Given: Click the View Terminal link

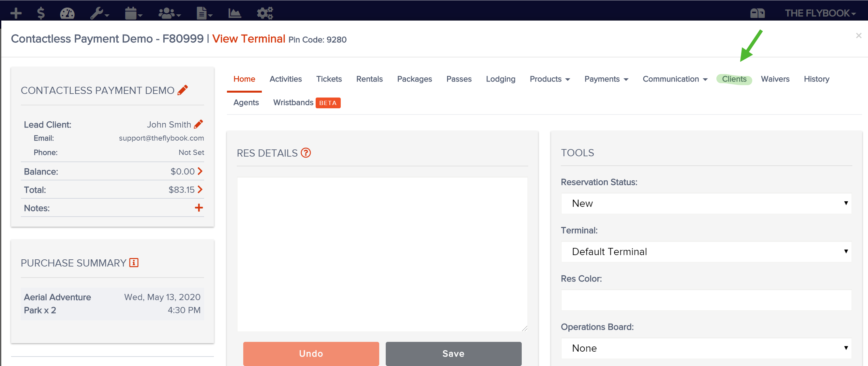Looking at the screenshot, I should click(x=249, y=39).
